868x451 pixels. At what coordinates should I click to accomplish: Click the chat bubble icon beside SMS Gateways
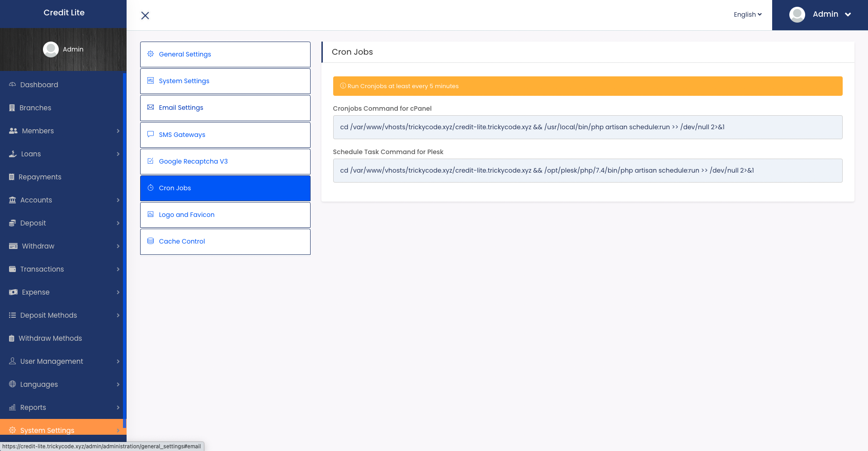click(151, 134)
